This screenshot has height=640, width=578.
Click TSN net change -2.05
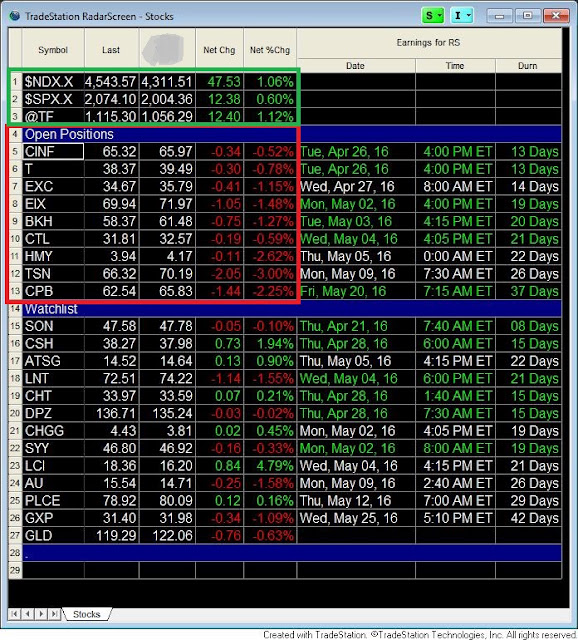[220, 273]
